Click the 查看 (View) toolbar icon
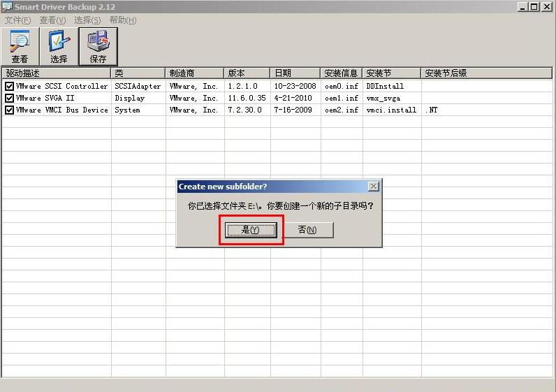This screenshot has width=556, height=392. tap(20, 47)
